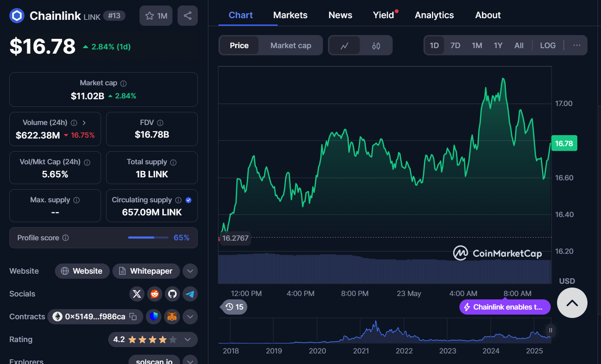
Task: Open the GitHub social icon
Action: [x=172, y=294]
